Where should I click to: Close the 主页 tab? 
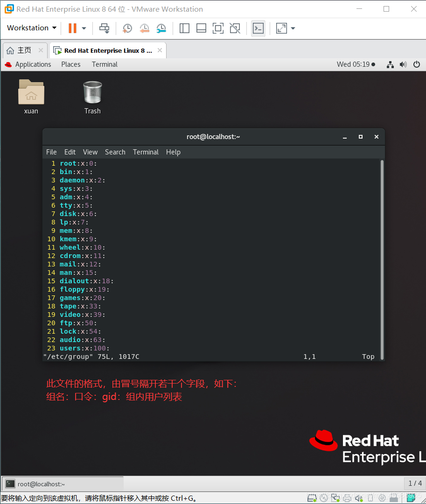tap(41, 50)
